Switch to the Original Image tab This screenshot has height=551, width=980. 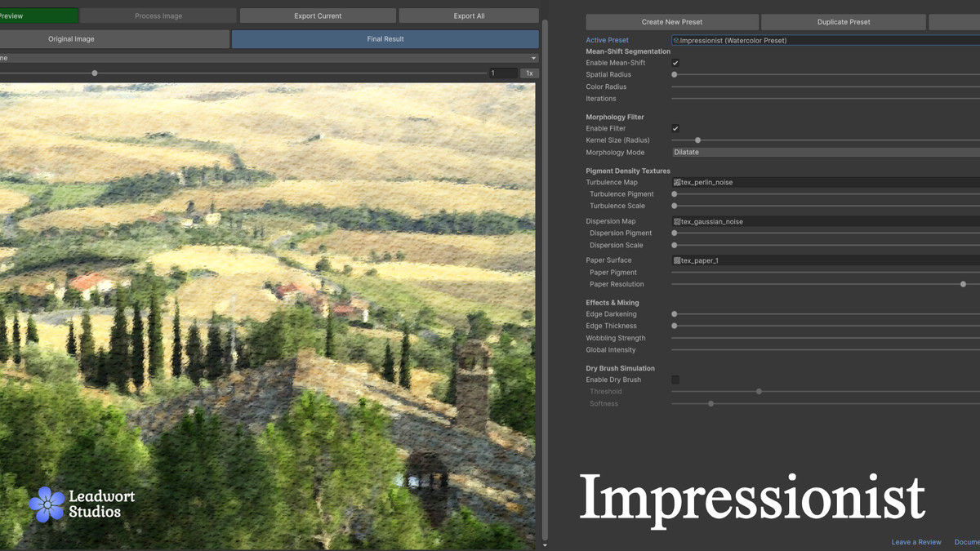[114, 39]
